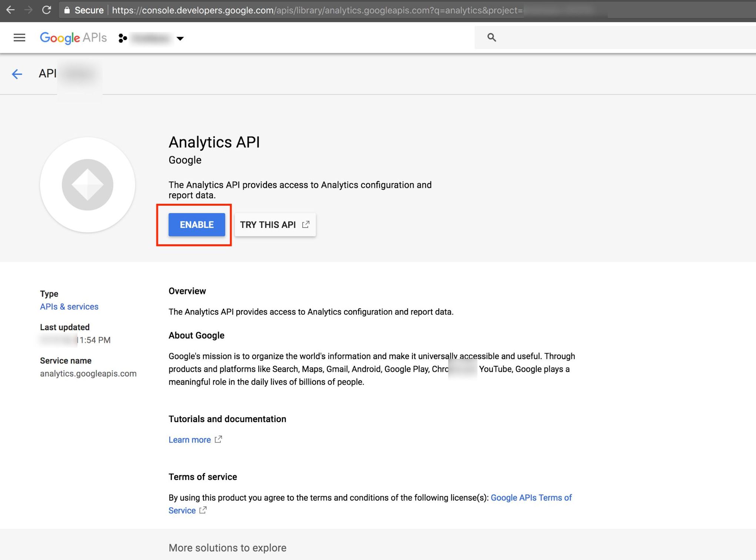This screenshot has height=560, width=756.
Task: Click the blue ENABLE button
Action: pyautogui.click(x=197, y=225)
